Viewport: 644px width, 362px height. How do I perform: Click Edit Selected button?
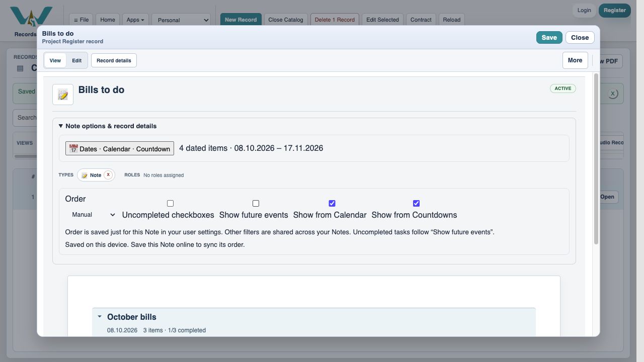pyautogui.click(x=382, y=20)
